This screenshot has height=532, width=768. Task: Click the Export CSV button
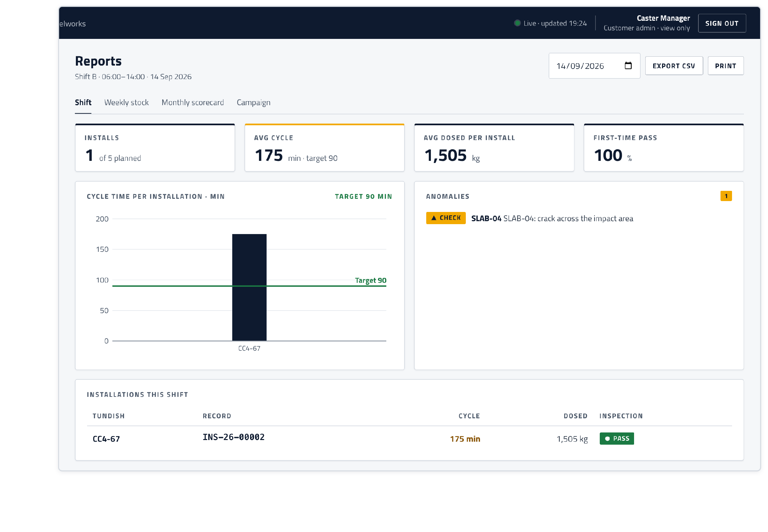point(674,66)
